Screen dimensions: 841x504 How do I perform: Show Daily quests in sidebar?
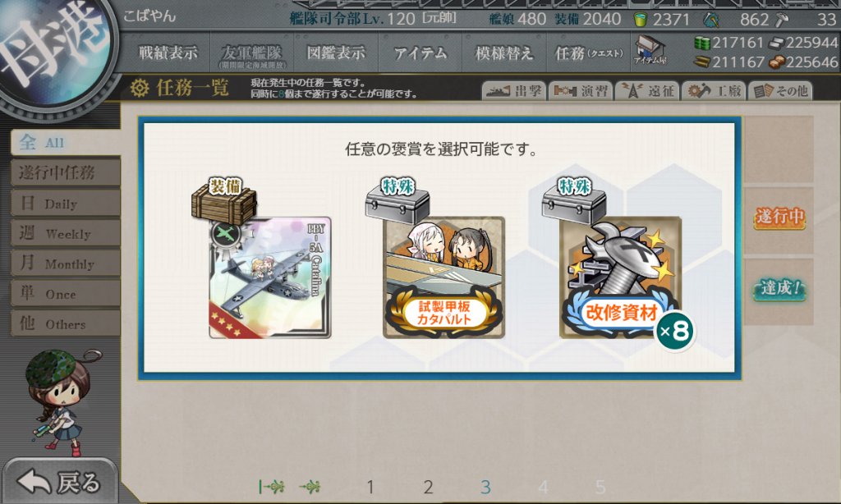(66, 204)
